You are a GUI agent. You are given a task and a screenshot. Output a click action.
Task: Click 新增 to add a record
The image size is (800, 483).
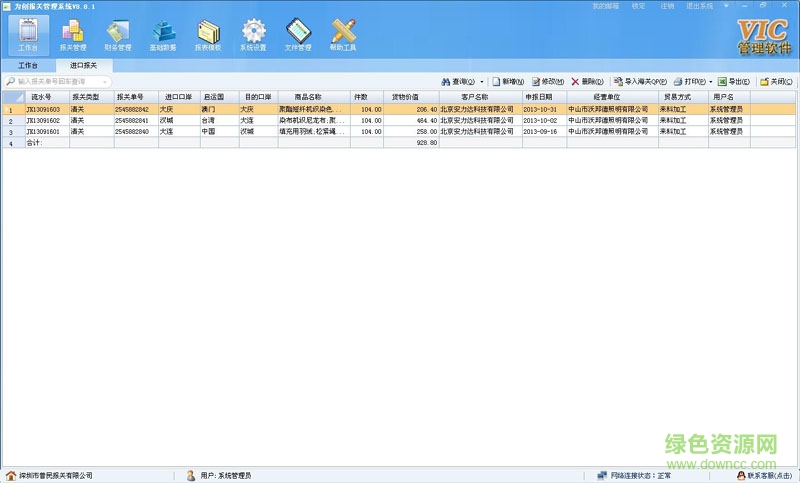click(x=507, y=81)
